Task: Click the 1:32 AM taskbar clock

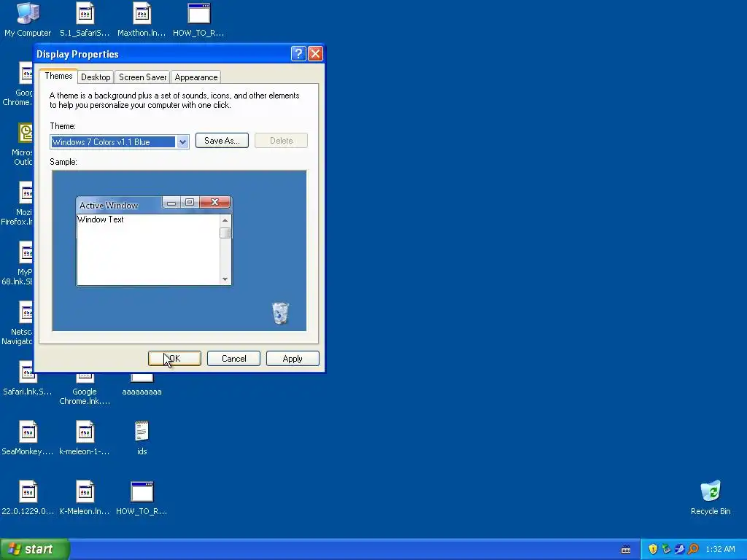Action: coord(720,550)
